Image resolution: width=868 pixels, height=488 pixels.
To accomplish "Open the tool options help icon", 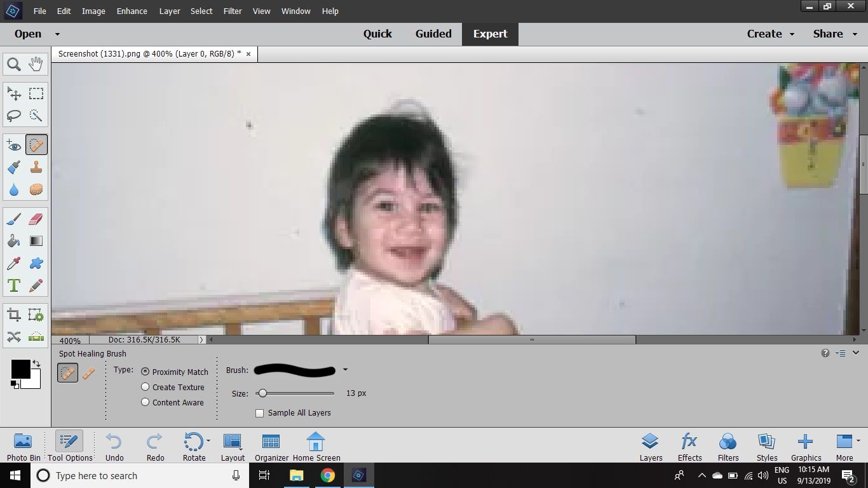I will (825, 353).
